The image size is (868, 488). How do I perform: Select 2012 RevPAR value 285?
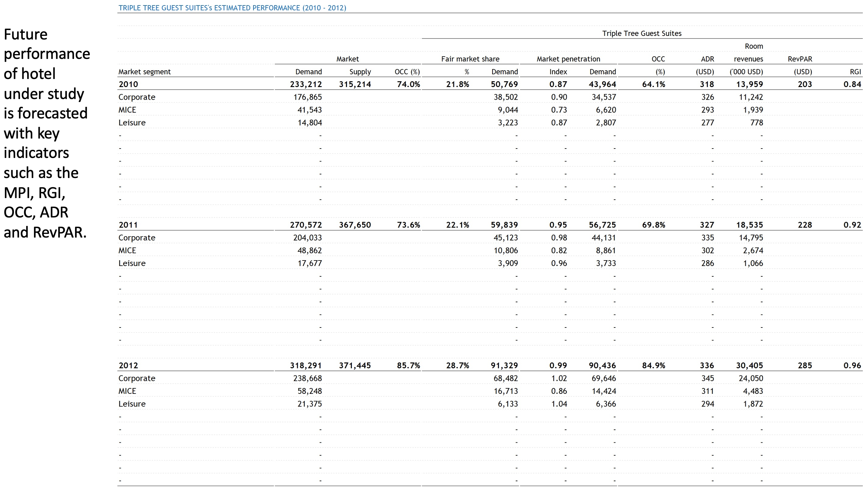pyautogui.click(x=805, y=366)
